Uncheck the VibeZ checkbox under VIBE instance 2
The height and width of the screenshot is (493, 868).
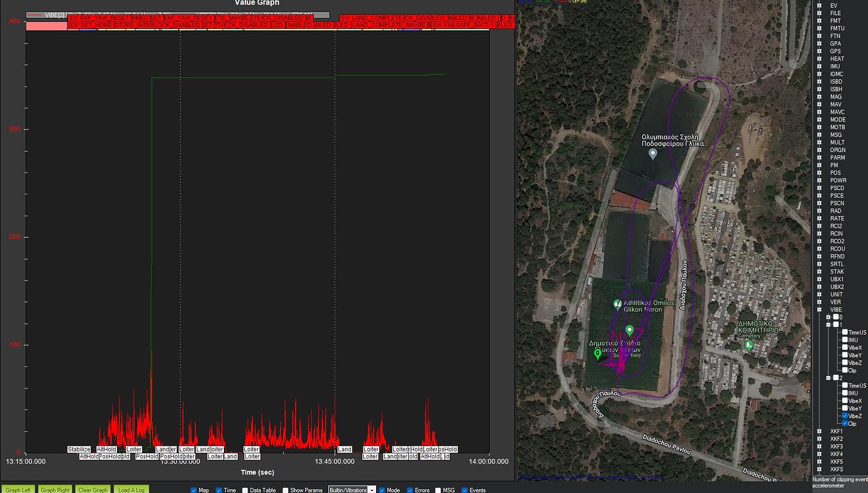[x=845, y=416]
